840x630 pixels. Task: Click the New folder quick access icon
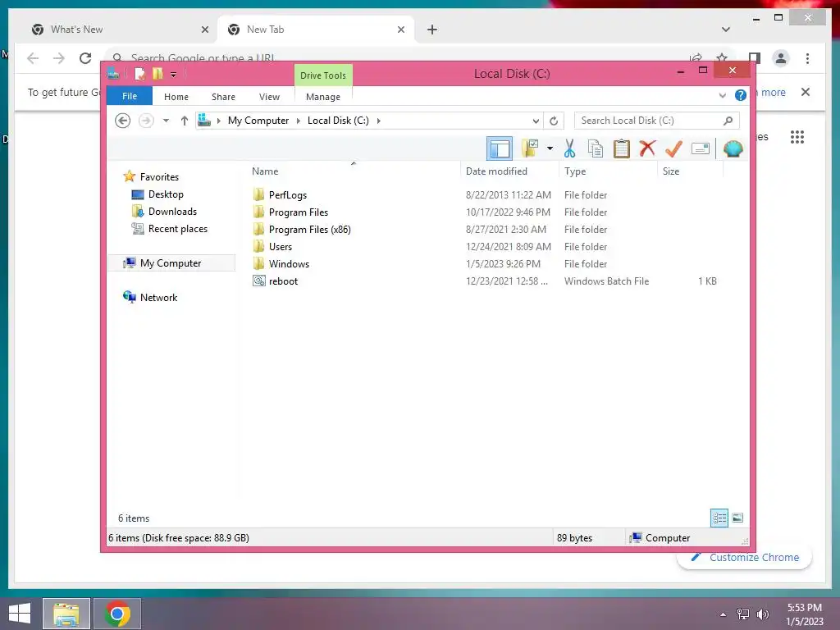click(x=157, y=74)
